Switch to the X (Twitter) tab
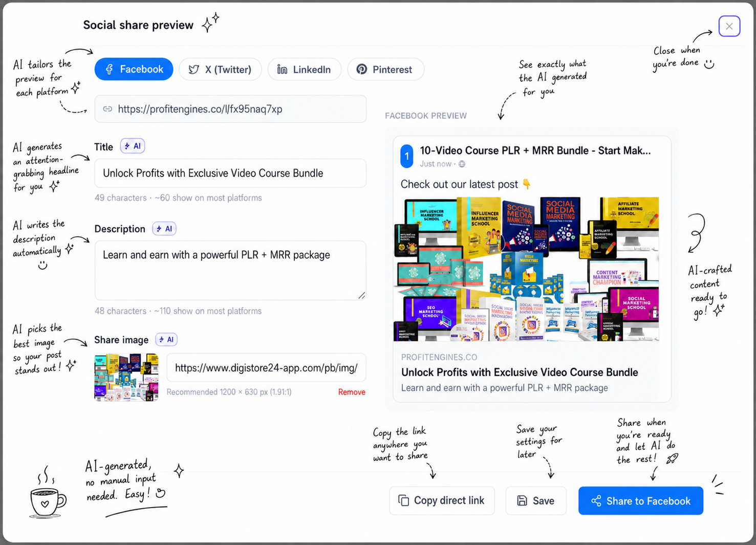756x545 pixels. click(220, 69)
